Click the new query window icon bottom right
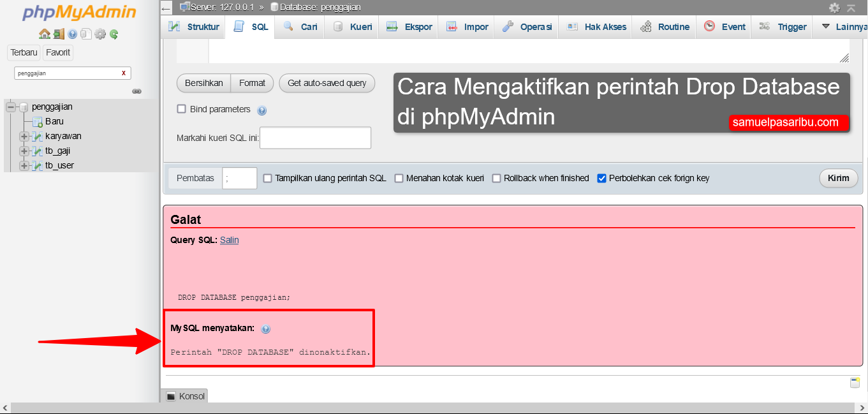The image size is (868, 414). (x=855, y=382)
